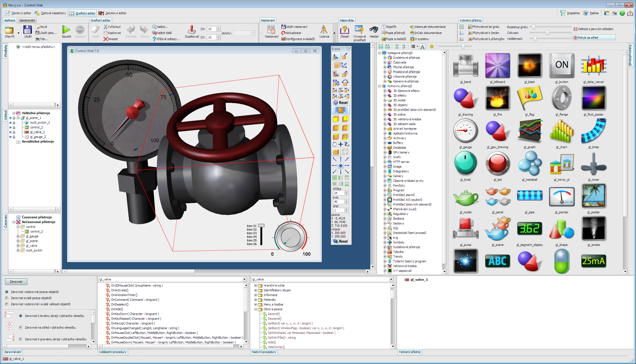Click the Duplikovat stamp icon

[192, 30]
